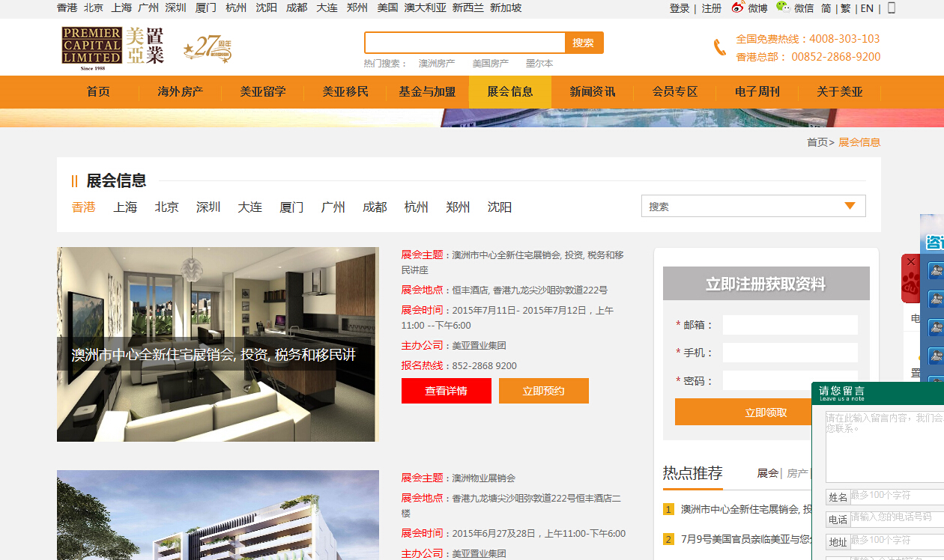This screenshot has height=560, width=944.
Task: Click 登录 login link
Action: [x=680, y=8]
